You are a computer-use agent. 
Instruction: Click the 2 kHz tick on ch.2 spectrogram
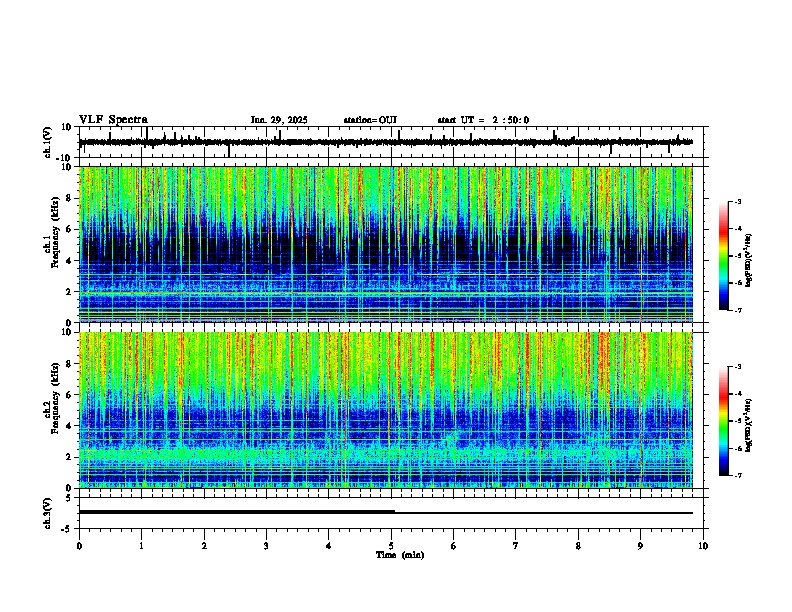tap(70, 457)
